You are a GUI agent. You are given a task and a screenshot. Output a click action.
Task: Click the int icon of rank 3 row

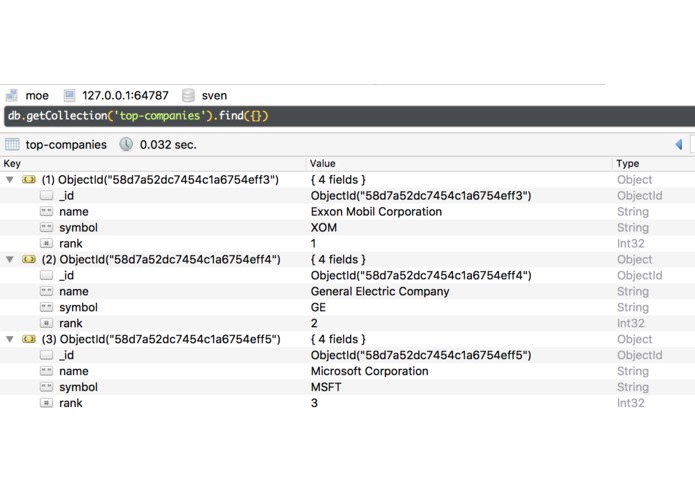(47, 403)
